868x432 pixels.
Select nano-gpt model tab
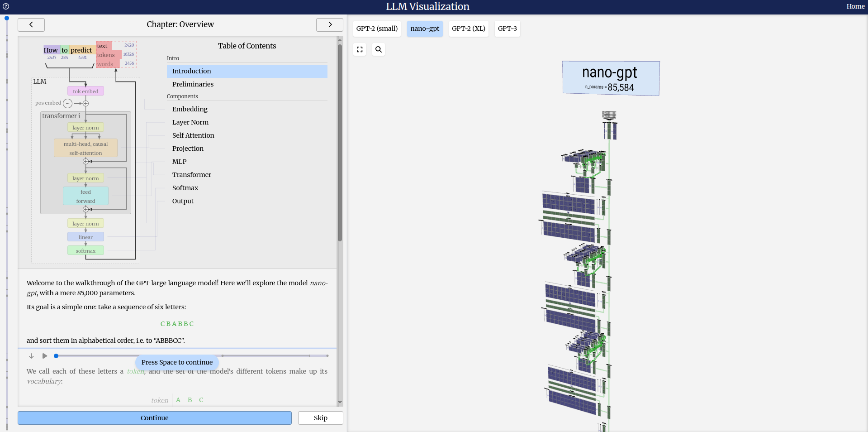pyautogui.click(x=425, y=29)
